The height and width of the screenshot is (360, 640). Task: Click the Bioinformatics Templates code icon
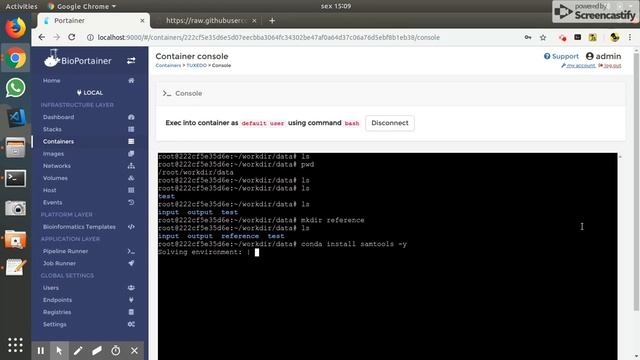[131, 227]
